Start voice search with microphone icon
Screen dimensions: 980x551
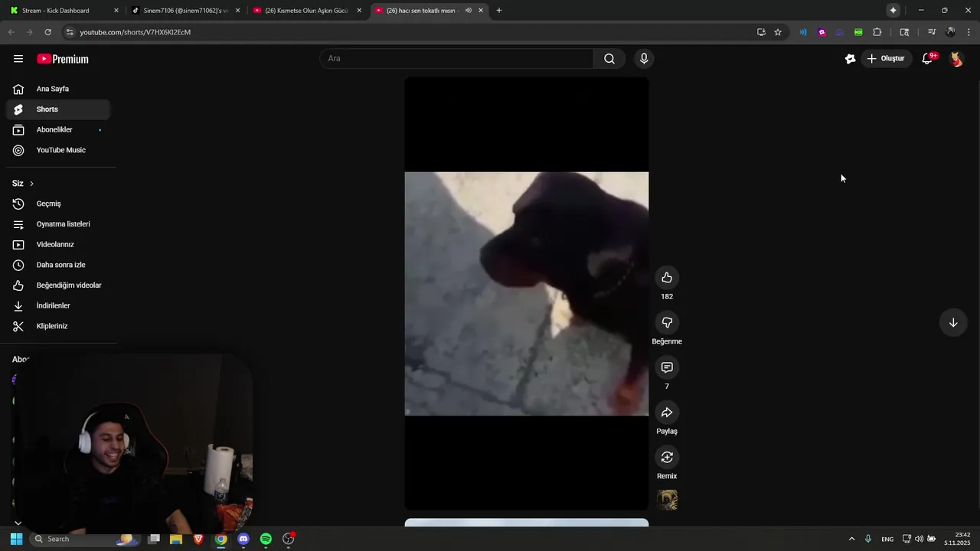[x=644, y=59]
